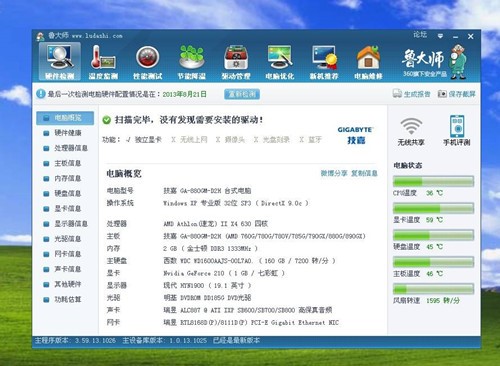Click the 主程序版本 3.59.13.1026 status text
Viewport: 500px width, 366px height.
coord(75,341)
